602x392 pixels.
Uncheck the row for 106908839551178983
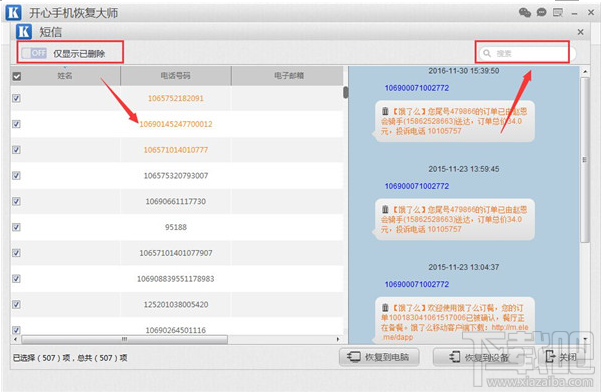(16, 278)
